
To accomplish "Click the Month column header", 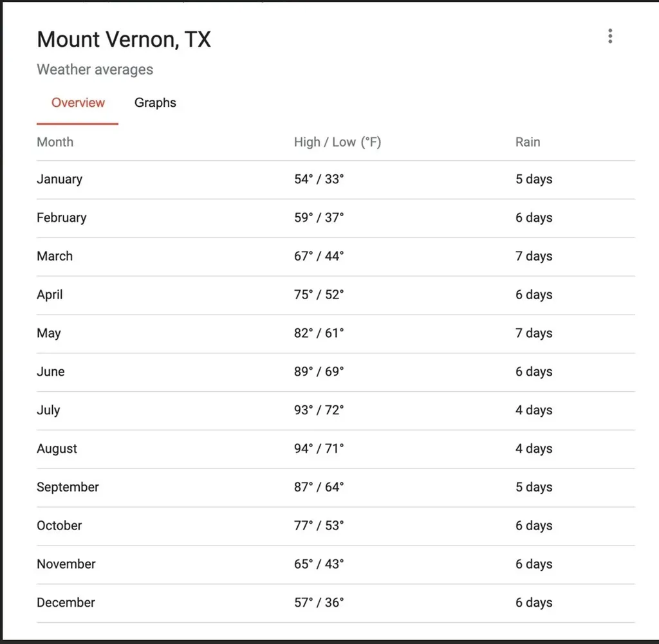I will pos(55,142).
